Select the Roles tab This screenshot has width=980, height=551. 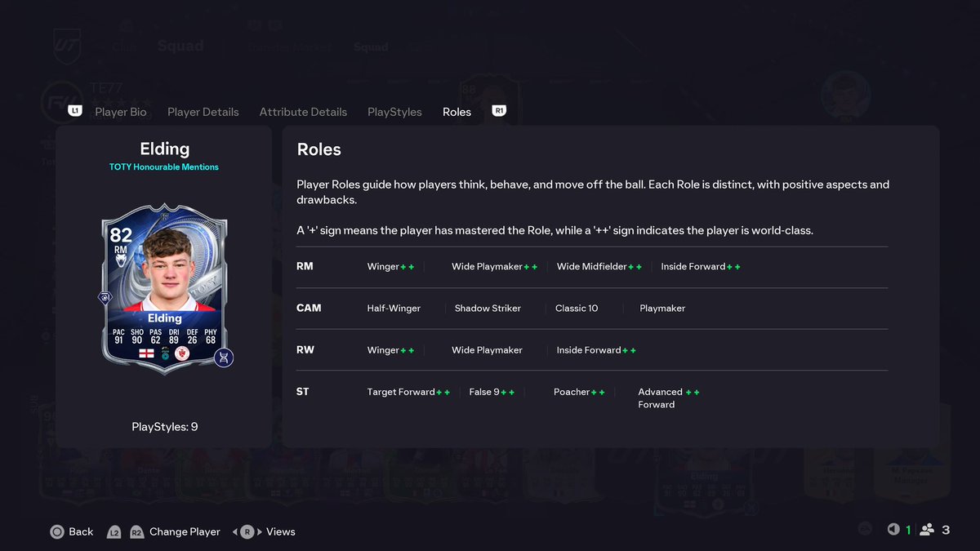pos(457,112)
